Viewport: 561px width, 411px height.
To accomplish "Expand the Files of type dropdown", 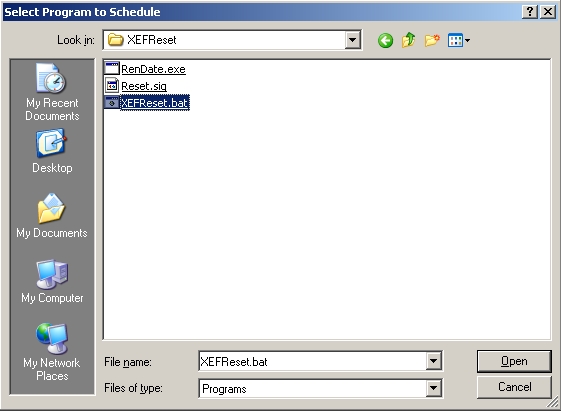I will pos(433,388).
